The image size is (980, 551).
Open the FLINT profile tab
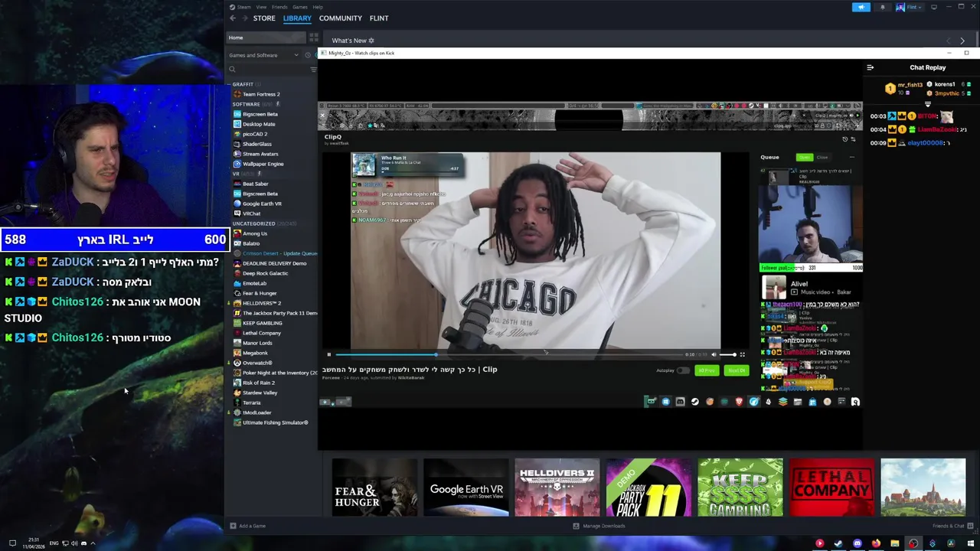click(379, 18)
